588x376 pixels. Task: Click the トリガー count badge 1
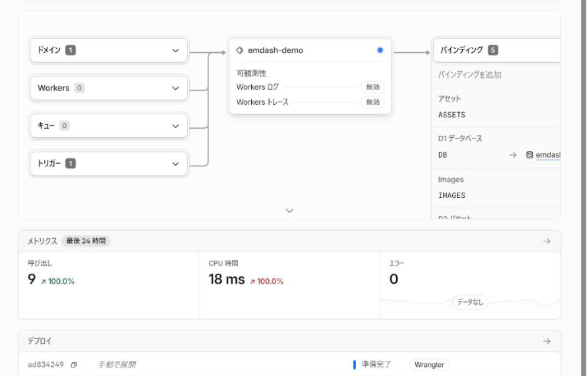[x=71, y=164]
